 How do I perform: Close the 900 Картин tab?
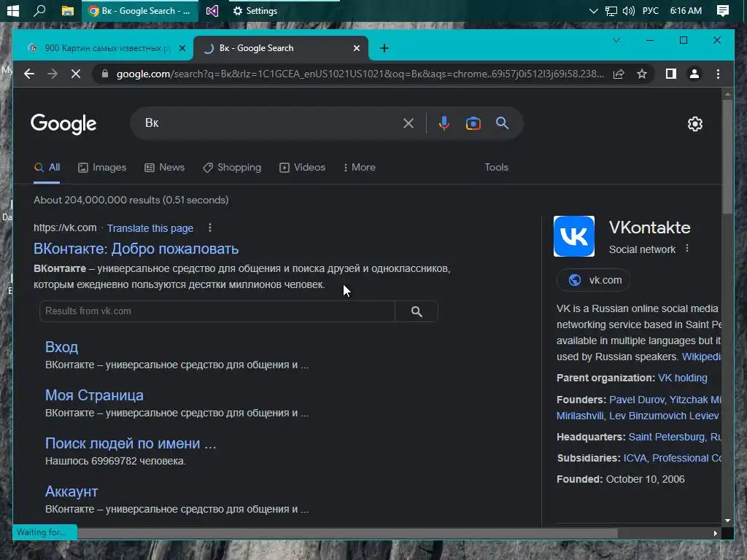182,48
